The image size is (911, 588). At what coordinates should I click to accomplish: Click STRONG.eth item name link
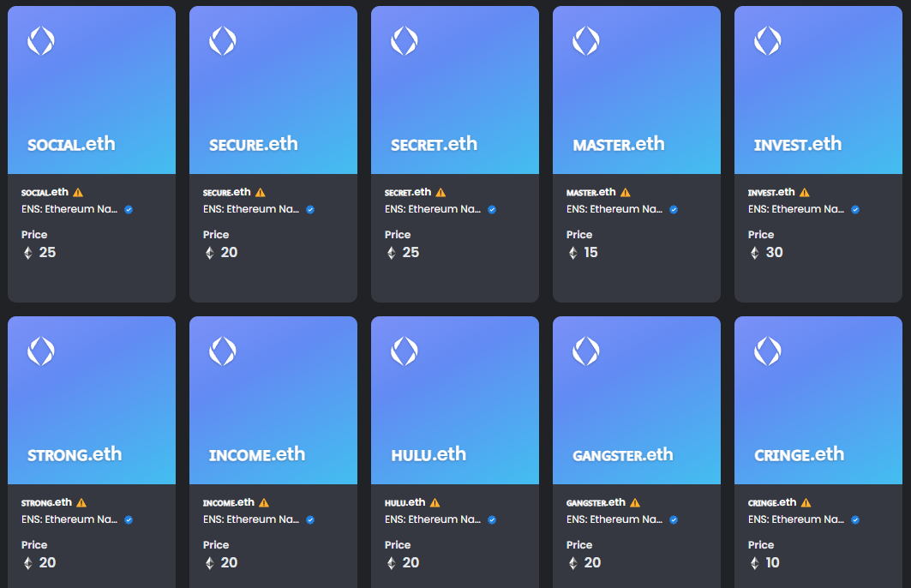[x=46, y=502]
